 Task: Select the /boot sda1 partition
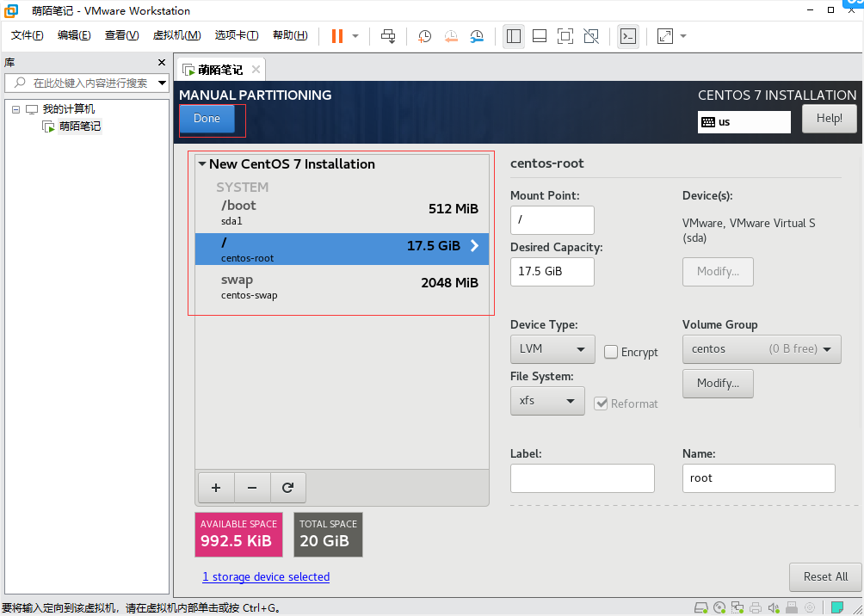pyautogui.click(x=342, y=213)
